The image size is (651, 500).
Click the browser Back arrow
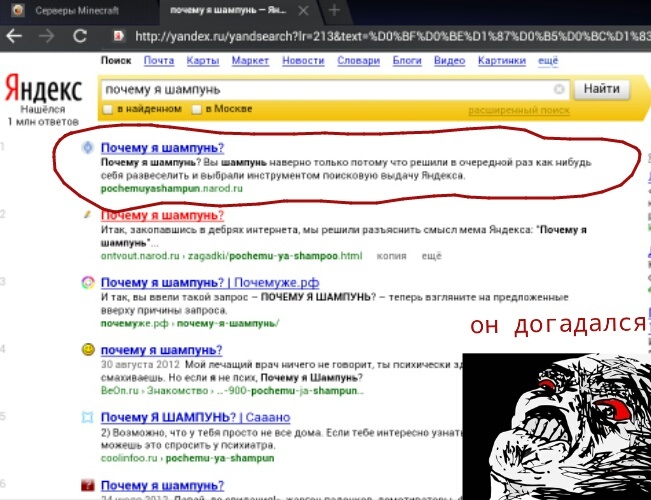14,36
